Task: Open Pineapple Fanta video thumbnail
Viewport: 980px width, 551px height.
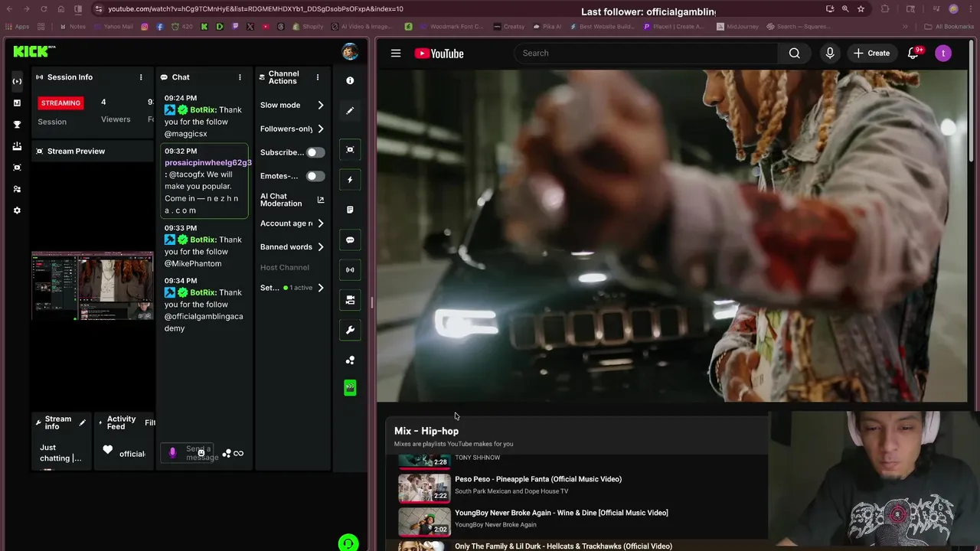Action: pyautogui.click(x=424, y=488)
